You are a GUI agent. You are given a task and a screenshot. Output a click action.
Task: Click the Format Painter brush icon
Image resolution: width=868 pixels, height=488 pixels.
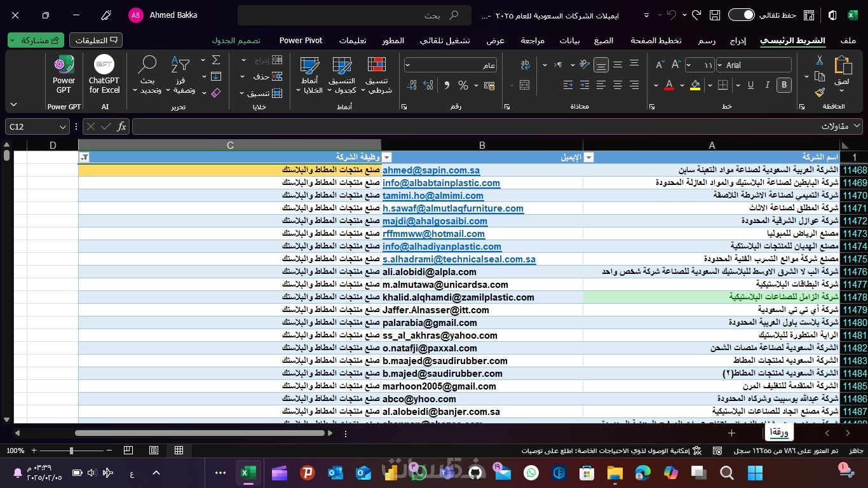click(820, 91)
